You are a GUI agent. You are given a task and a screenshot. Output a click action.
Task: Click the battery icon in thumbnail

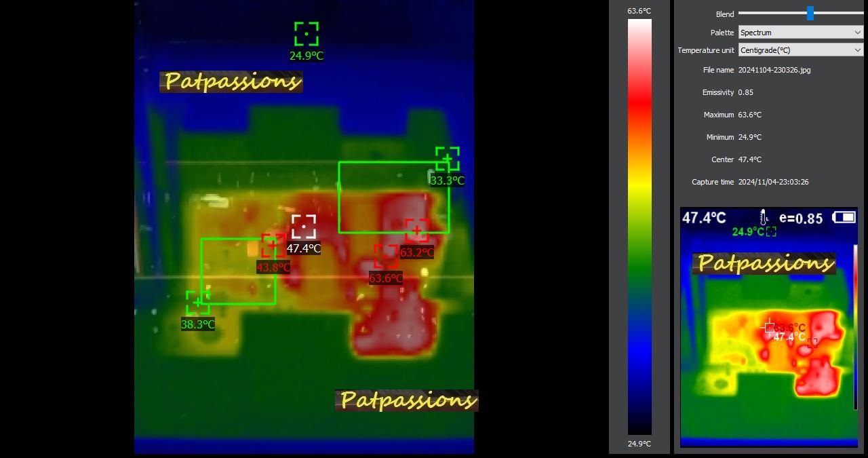point(844,217)
